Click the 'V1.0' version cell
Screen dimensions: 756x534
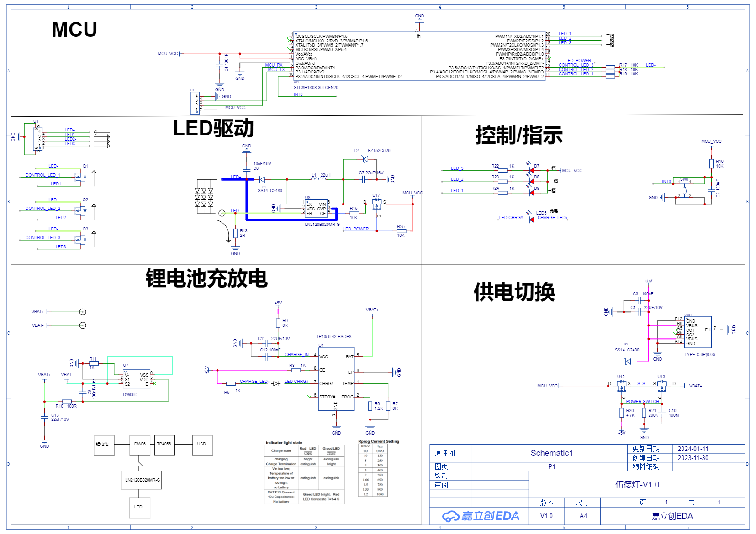546,516
